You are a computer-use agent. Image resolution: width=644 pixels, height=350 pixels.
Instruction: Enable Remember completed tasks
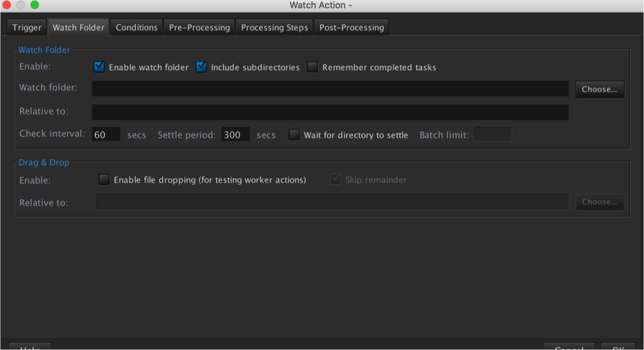[x=313, y=67]
